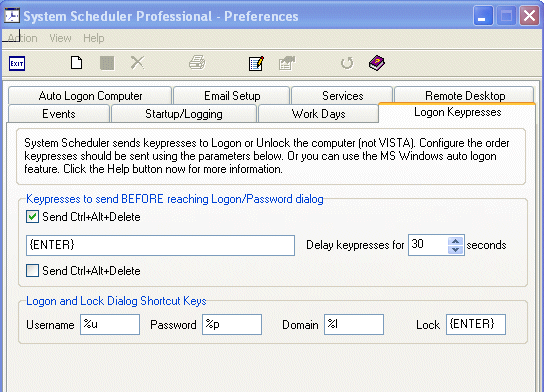Viewport: 544px width, 392px height.
Task: Click the 'Domain' label
Action: click(x=300, y=325)
